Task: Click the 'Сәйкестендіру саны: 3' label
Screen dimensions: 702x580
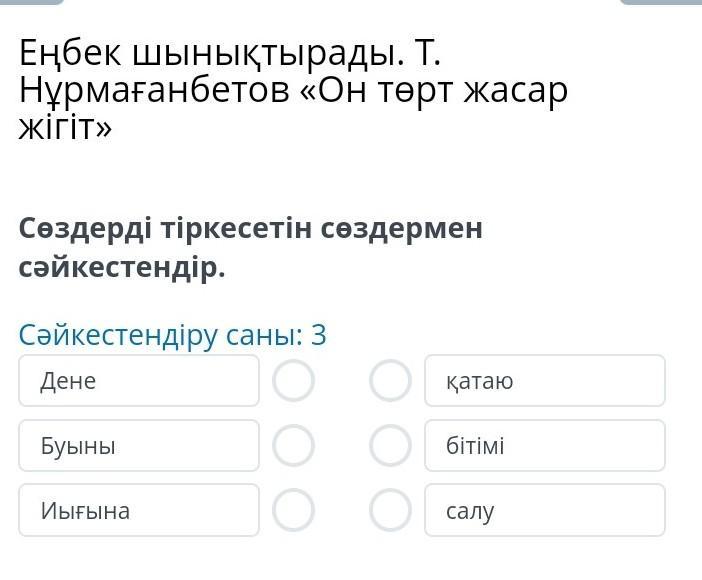Action: click(x=173, y=335)
